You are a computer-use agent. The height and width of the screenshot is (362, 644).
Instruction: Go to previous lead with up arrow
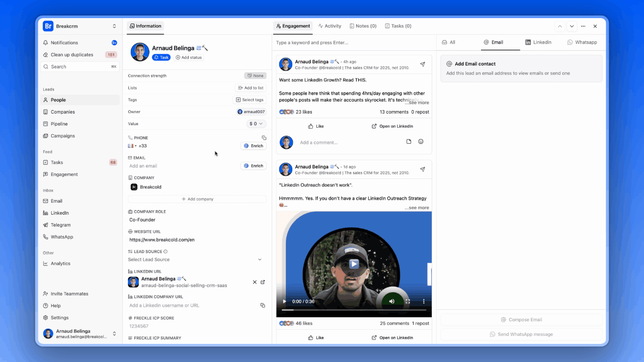click(560, 26)
